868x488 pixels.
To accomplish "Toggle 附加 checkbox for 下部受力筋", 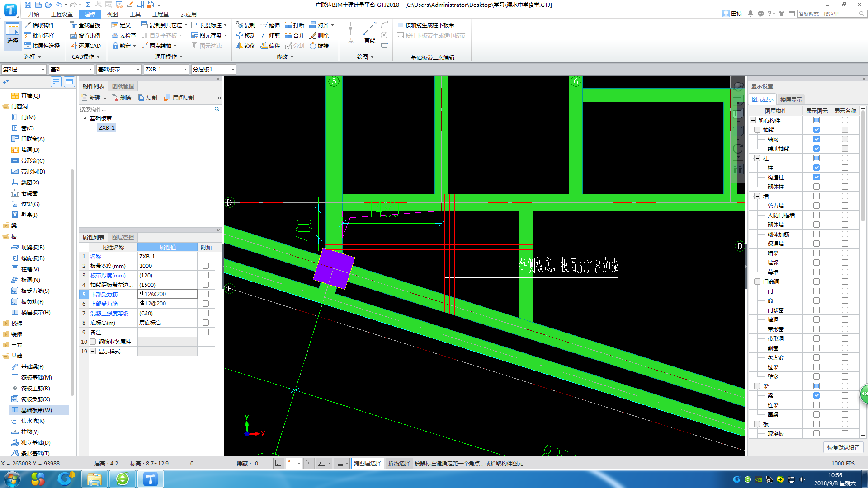I will point(206,294).
